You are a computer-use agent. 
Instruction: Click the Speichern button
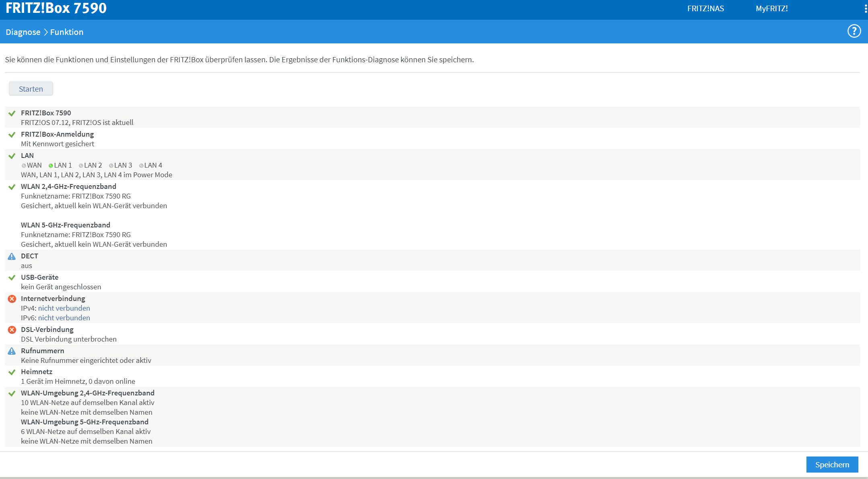832,465
